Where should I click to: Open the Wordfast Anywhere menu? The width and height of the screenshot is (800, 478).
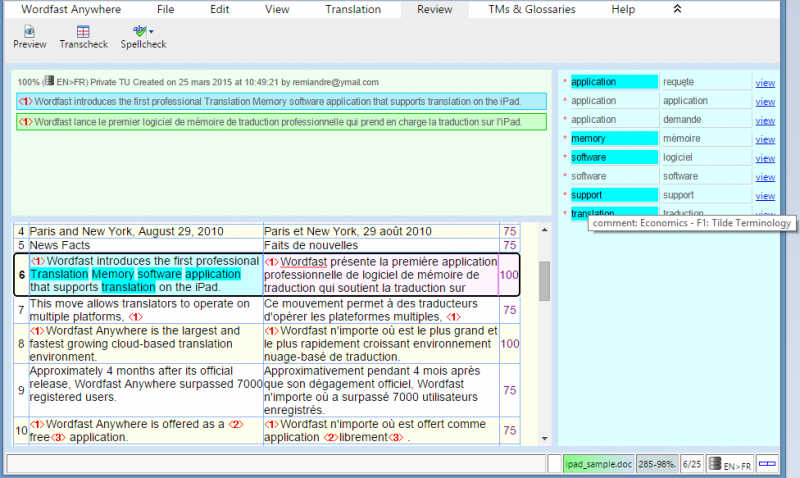71,9
